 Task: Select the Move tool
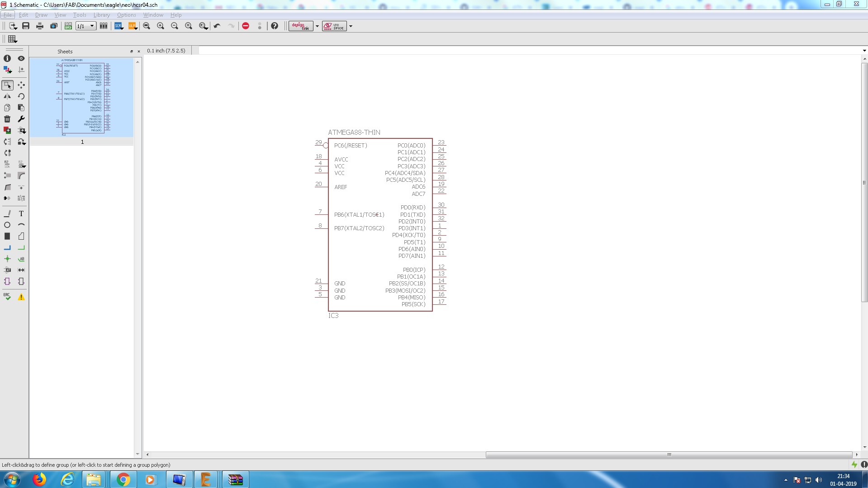21,85
